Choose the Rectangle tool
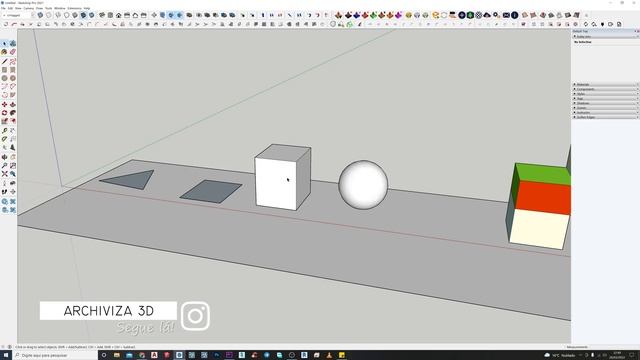640x360 pixels. 4,70
